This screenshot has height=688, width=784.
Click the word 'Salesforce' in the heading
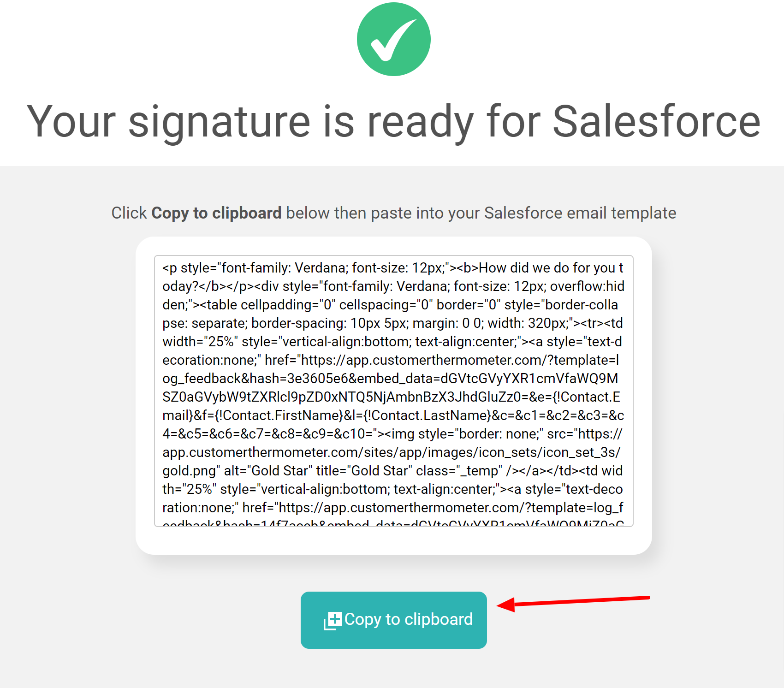[657, 121]
